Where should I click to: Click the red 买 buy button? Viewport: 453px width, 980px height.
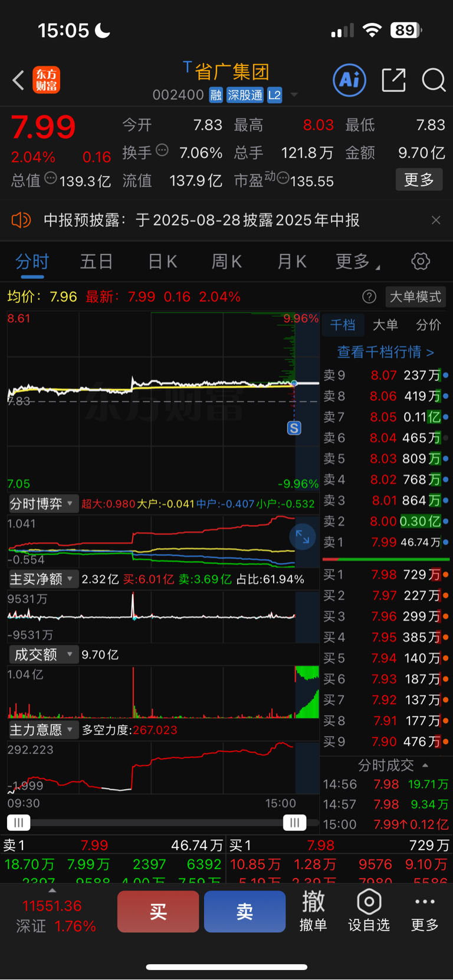tap(158, 912)
